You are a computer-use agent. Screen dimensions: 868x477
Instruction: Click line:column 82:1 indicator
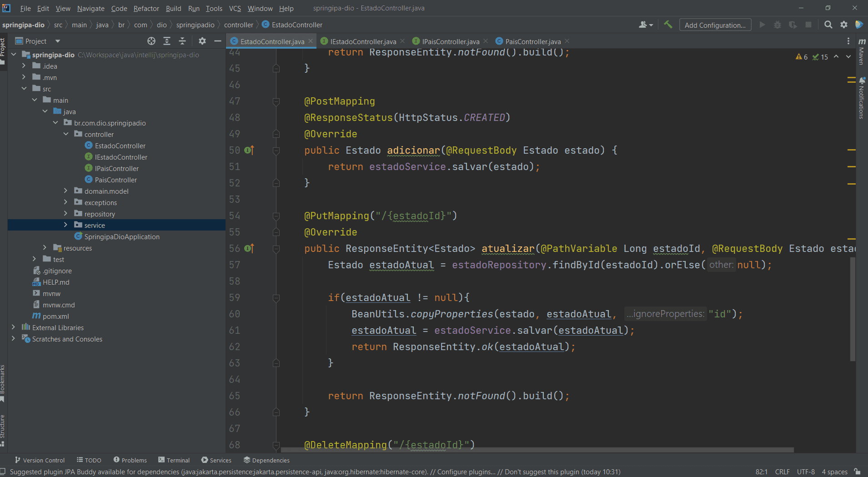pos(762,472)
